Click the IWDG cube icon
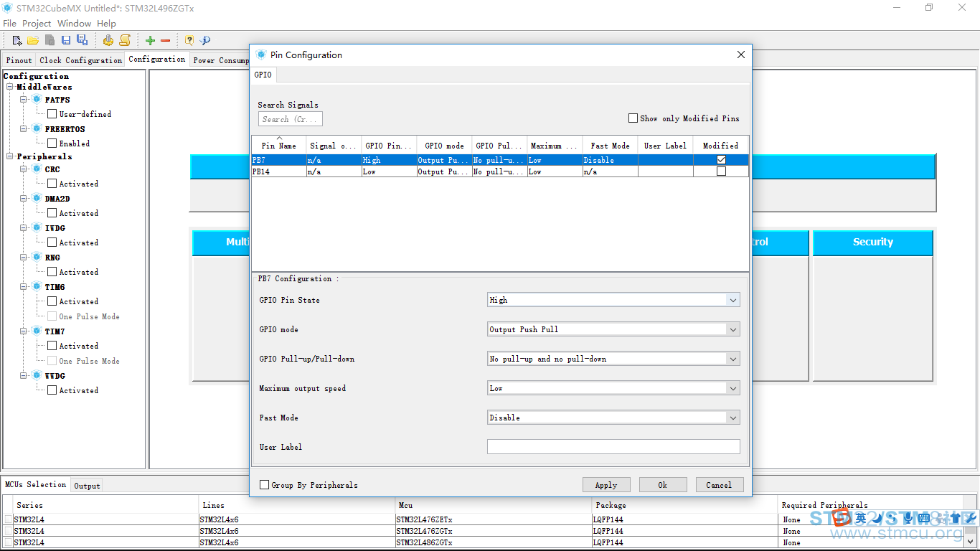This screenshot has width=980, height=551. [x=37, y=228]
